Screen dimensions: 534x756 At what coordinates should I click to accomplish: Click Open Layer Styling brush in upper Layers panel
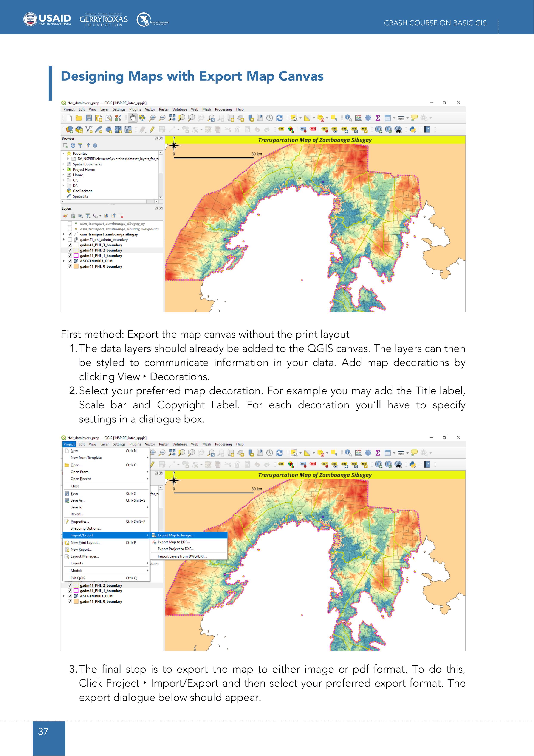point(65,216)
